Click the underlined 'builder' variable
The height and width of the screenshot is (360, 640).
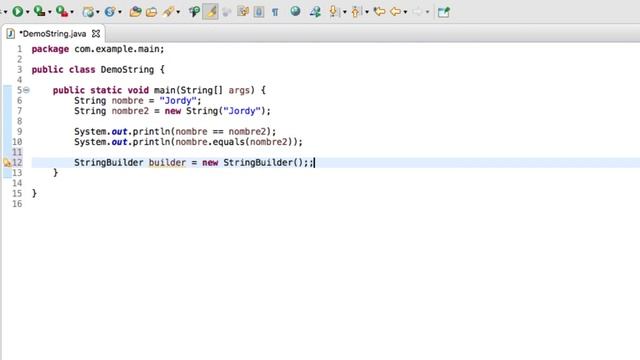click(167, 163)
